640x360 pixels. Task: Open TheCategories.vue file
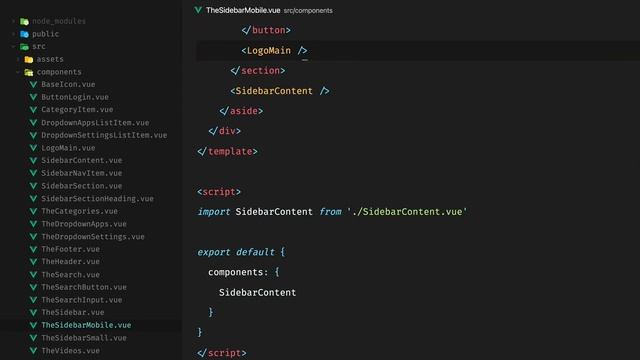[x=80, y=211]
